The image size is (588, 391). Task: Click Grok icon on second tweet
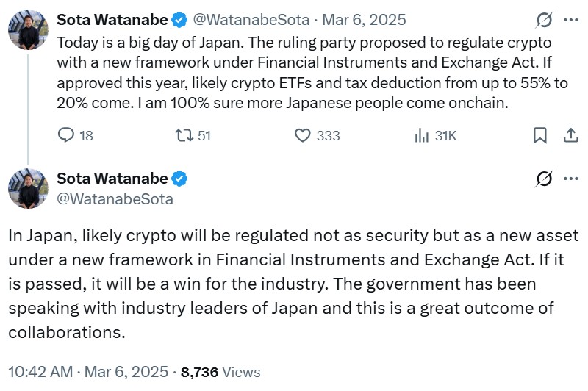point(545,179)
